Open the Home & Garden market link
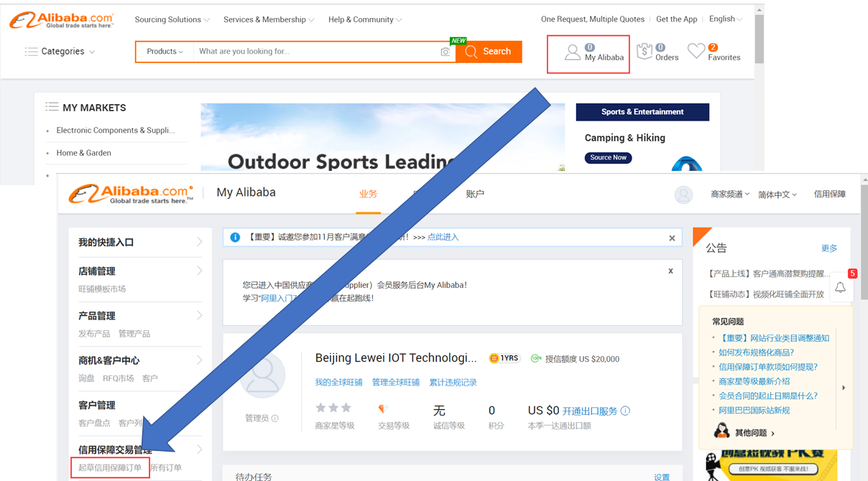The width and height of the screenshot is (868, 481). pos(83,153)
